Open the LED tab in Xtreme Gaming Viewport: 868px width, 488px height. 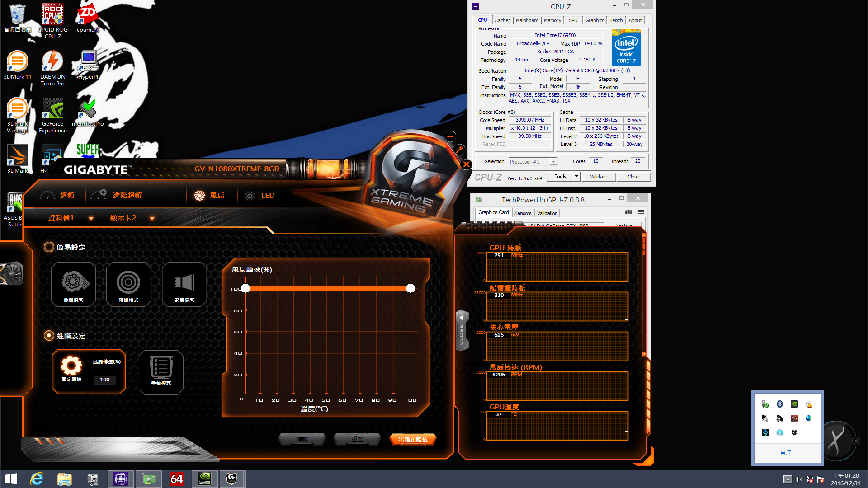point(259,195)
